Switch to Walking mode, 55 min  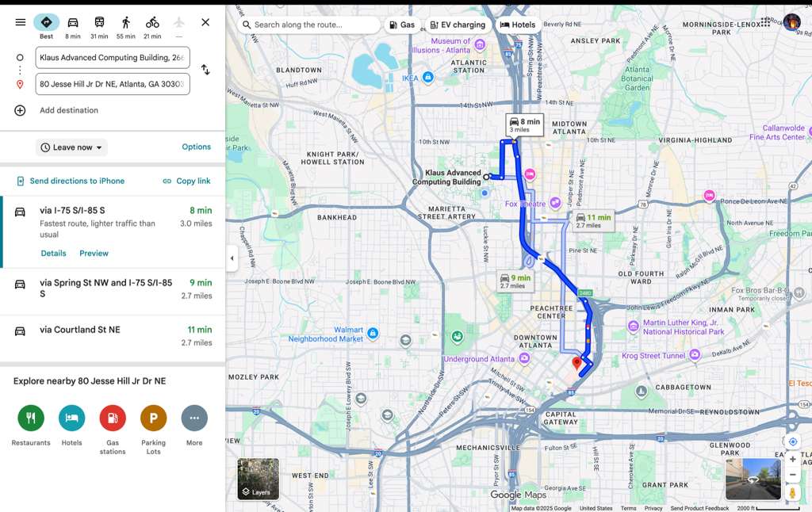(126, 22)
